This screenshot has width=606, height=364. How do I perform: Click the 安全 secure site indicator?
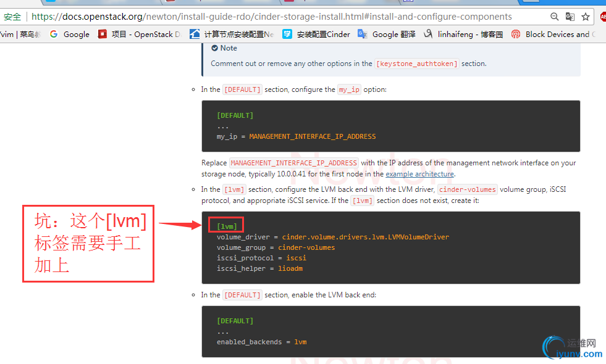coord(12,17)
